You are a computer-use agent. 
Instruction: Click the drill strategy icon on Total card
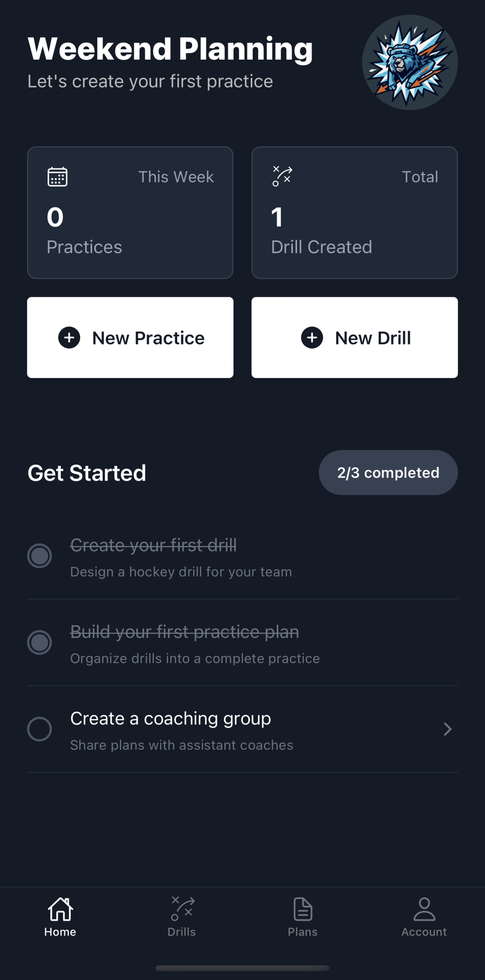click(x=282, y=176)
